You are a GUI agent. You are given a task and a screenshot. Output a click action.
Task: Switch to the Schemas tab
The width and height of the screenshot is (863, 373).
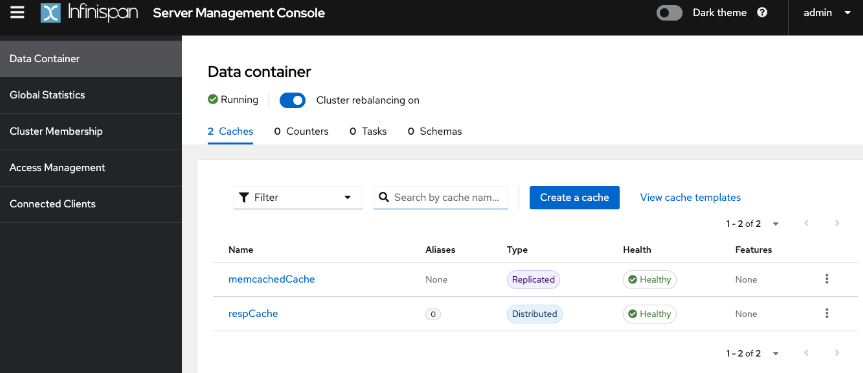(x=434, y=131)
